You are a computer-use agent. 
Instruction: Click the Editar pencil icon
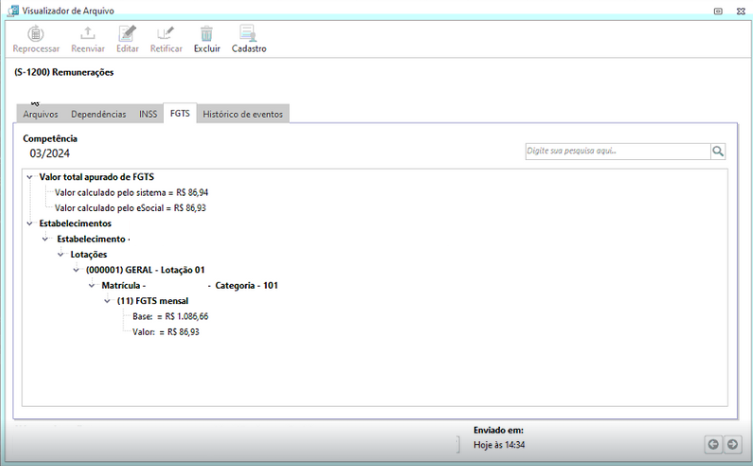(127, 34)
